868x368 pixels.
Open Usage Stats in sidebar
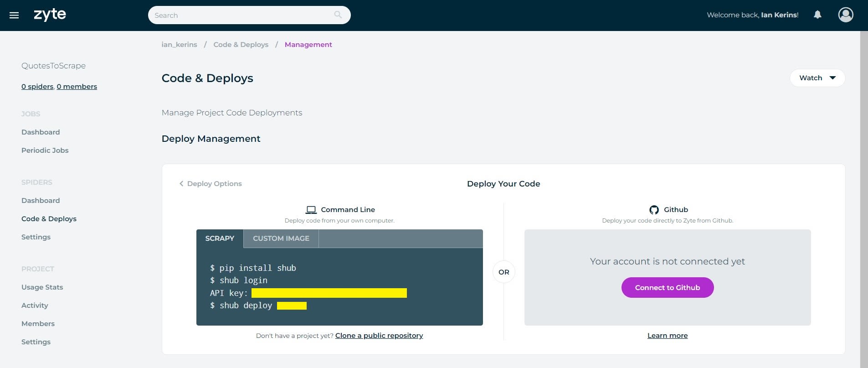pyautogui.click(x=42, y=287)
